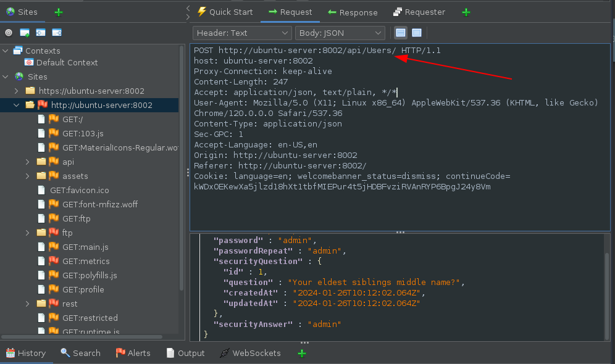Click the red flag on http://ubuntu-server:8002
615x364 pixels.
click(x=43, y=105)
